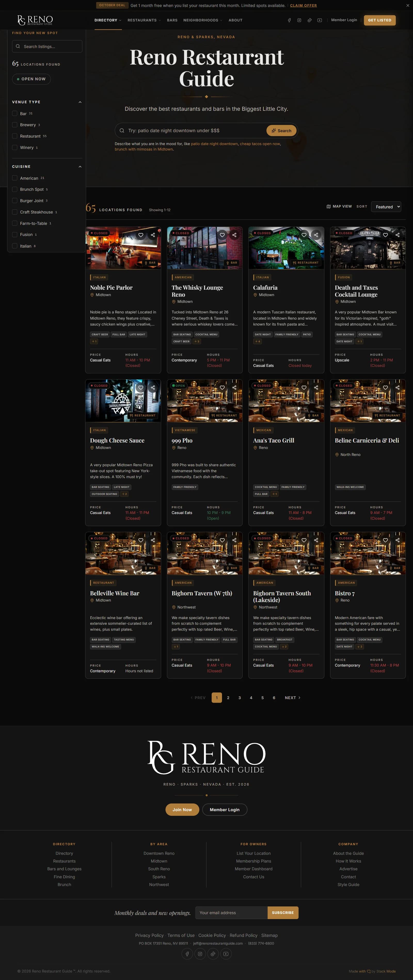Open the Bars nav item
The height and width of the screenshot is (980, 413).
(x=172, y=20)
